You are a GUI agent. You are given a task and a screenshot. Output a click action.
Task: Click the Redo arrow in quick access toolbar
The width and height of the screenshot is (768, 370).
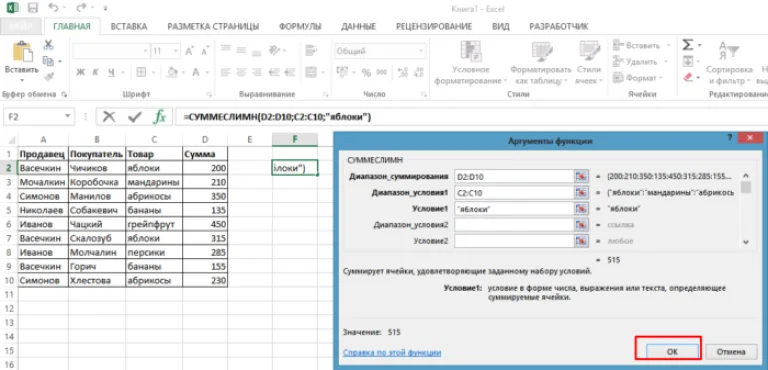(80, 8)
